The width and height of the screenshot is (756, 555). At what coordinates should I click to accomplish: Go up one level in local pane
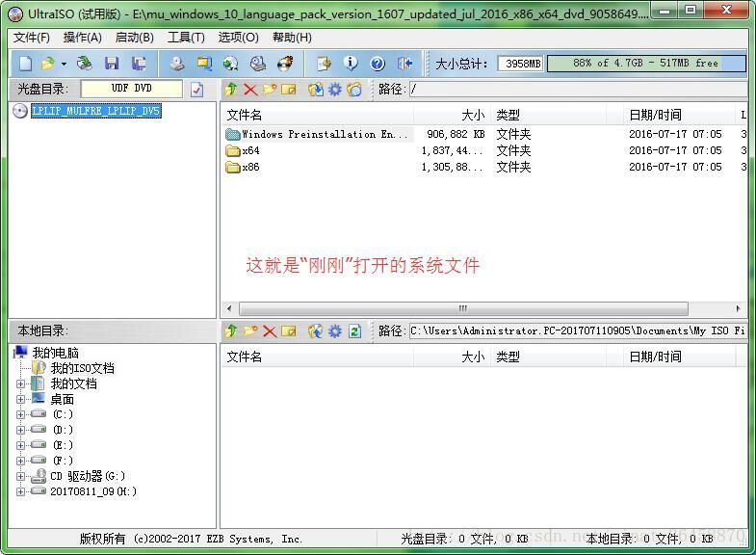[x=231, y=331]
